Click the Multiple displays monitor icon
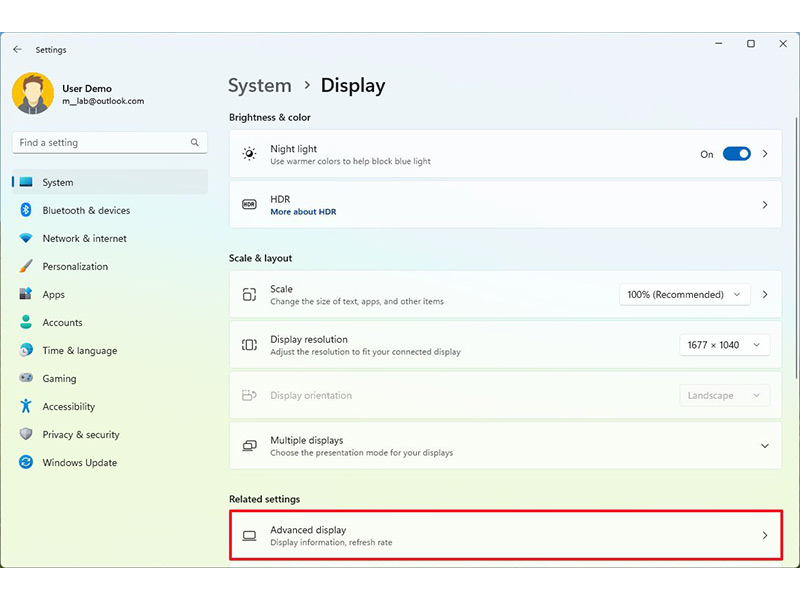The image size is (800, 600). coord(249,446)
